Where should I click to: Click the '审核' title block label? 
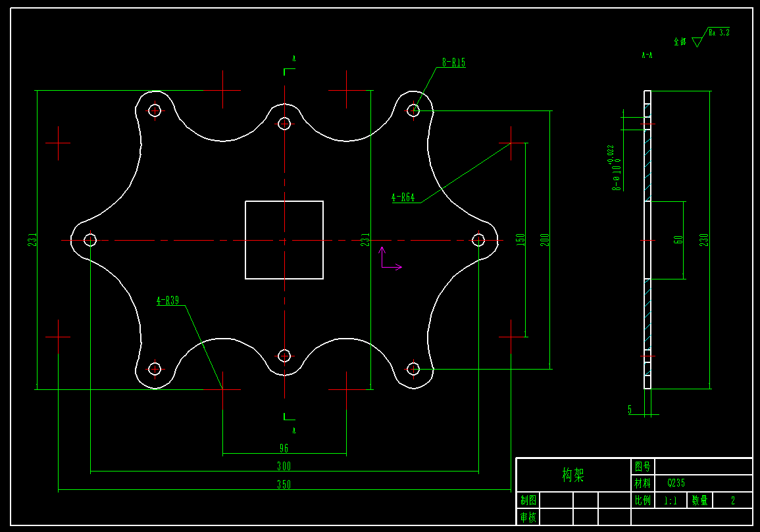528,517
